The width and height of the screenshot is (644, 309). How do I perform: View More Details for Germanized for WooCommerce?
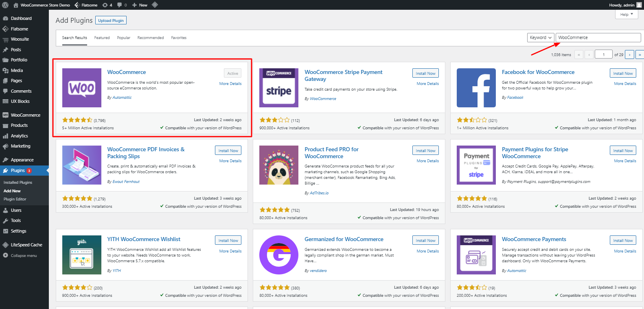pyautogui.click(x=428, y=251)
